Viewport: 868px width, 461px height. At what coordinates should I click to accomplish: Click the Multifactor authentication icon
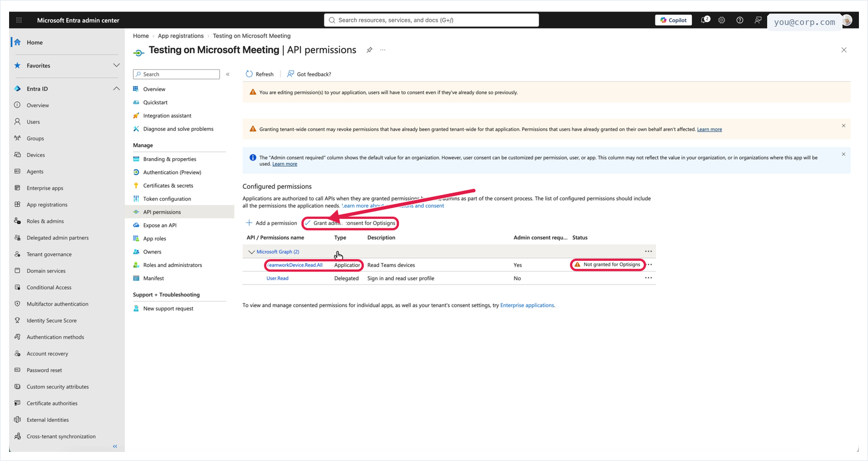click(x=18, y=304)
